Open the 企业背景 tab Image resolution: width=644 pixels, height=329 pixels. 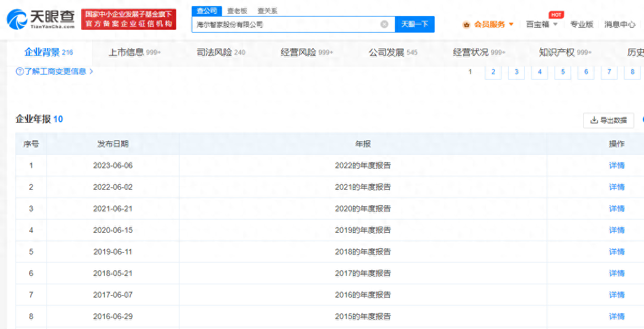49,52
